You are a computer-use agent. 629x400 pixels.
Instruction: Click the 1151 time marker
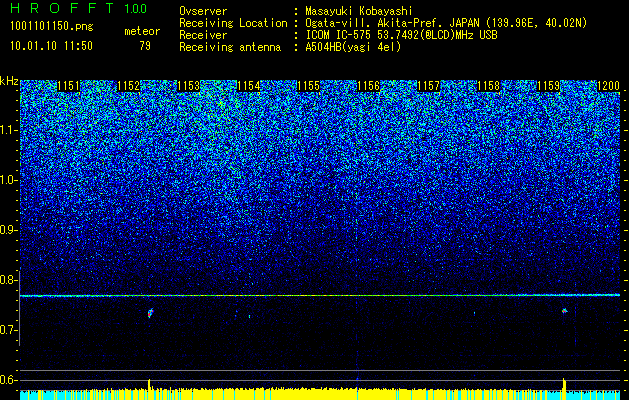(x=69, y=86)
